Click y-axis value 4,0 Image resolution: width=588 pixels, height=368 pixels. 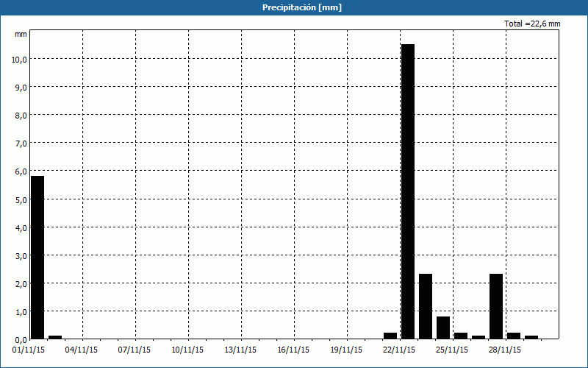click(x=21, y=228)
